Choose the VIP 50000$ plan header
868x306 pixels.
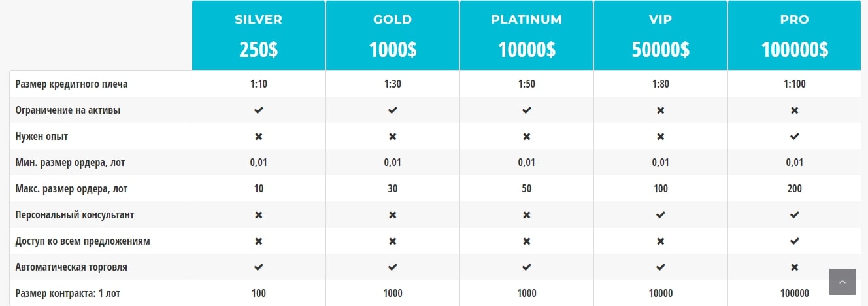pos(660,35)
